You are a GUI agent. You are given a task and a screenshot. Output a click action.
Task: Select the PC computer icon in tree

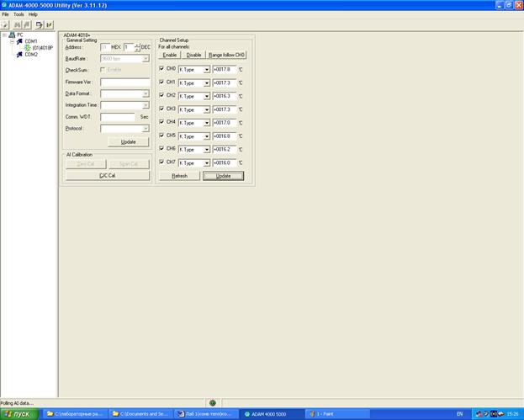(12, 35)
